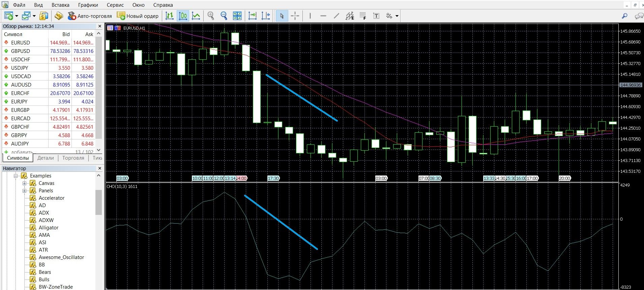
Task: Click the search magnifier icon at top right
Action: pyautogui.click(x=624, y=16)
